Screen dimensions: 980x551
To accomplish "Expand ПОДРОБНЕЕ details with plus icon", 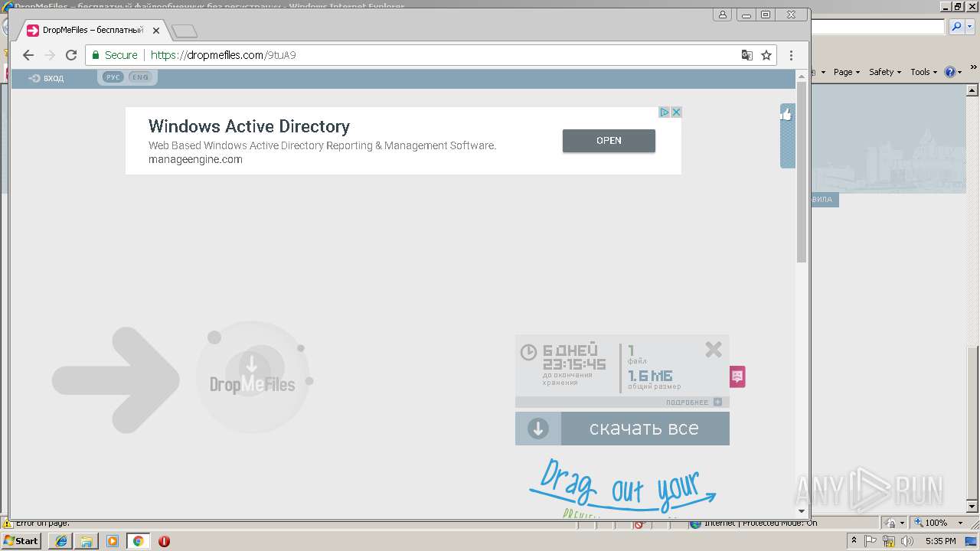I will click(717, 402).
